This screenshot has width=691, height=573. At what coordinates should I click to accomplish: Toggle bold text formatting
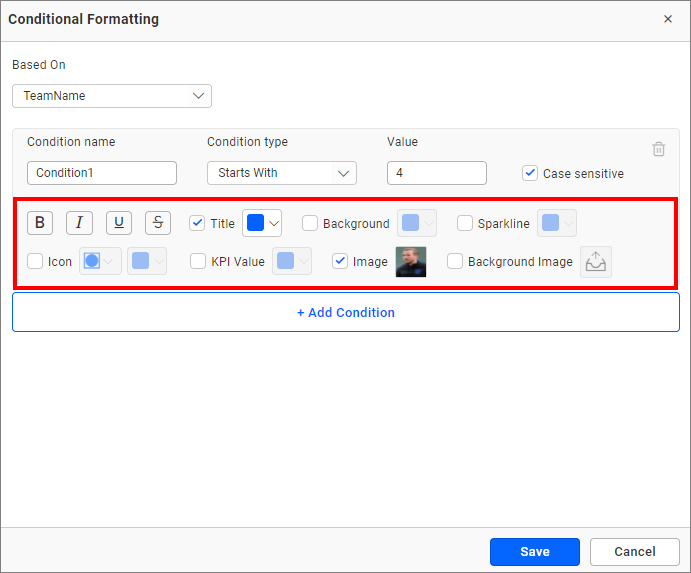pyautogui.click(x=40, y=223)
